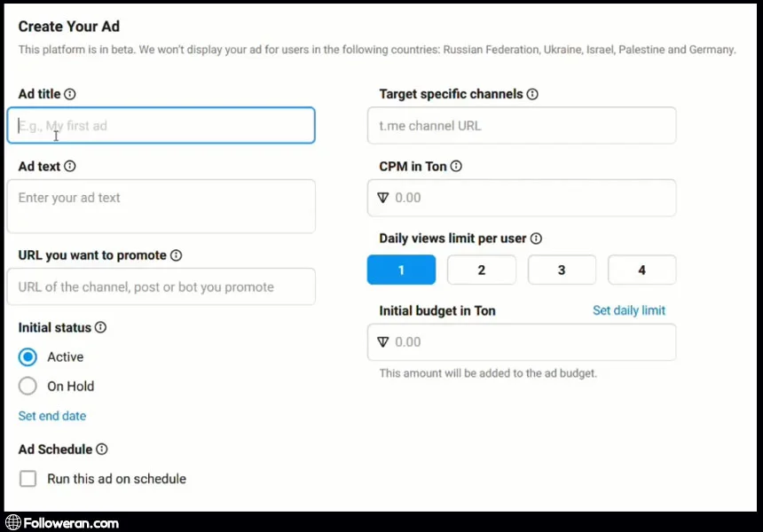Image resolution: width=763 pixels, height=532 pixels.
Task: Click the Set end date link
Action: [52, 416]
